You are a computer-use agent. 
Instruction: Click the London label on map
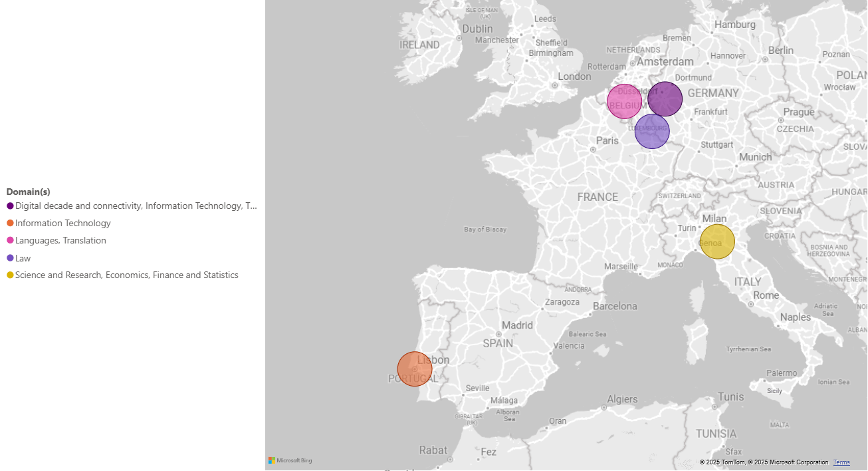(x=574, y=77)
